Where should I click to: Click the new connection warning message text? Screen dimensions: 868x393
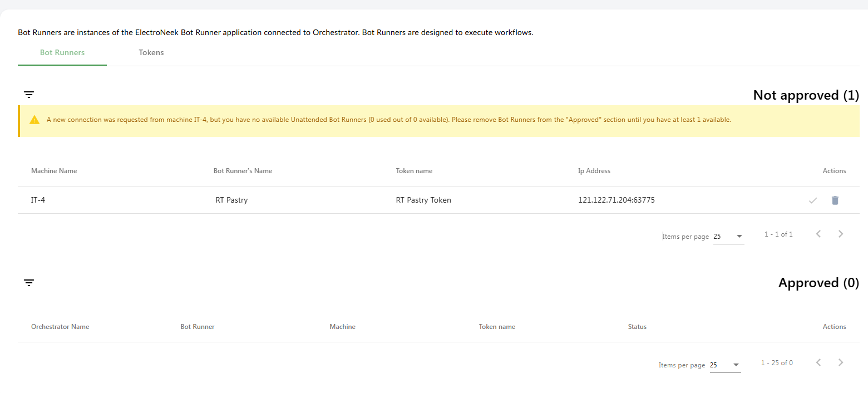click(388, 120)
